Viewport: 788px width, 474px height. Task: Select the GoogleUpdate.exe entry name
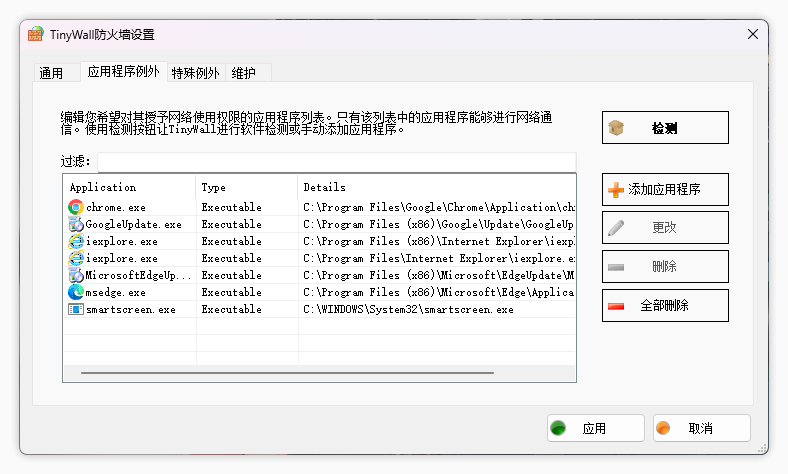pos(133,225)
